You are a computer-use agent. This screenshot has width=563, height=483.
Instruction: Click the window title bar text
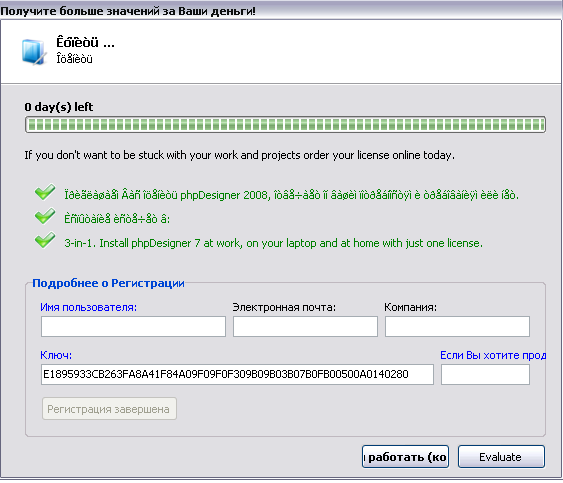(x=128, y=11)
